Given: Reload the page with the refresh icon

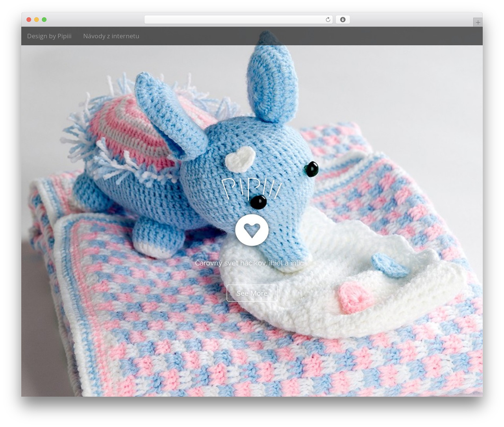Looking at the screenshot, I should 328,20.
